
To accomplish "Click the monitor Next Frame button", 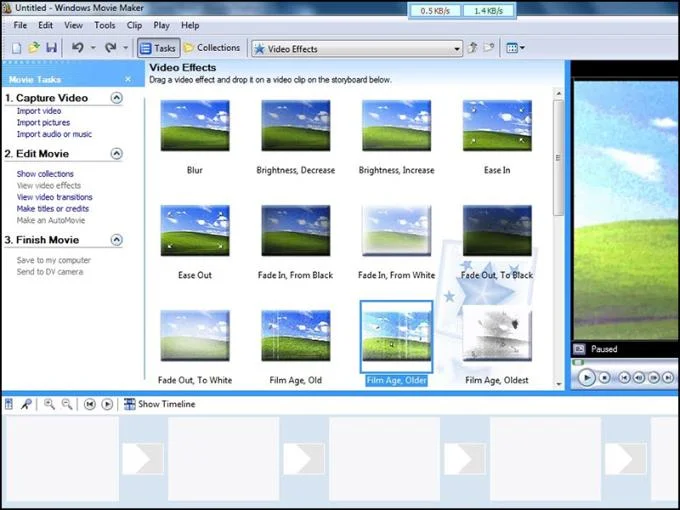I will [654, 378].
